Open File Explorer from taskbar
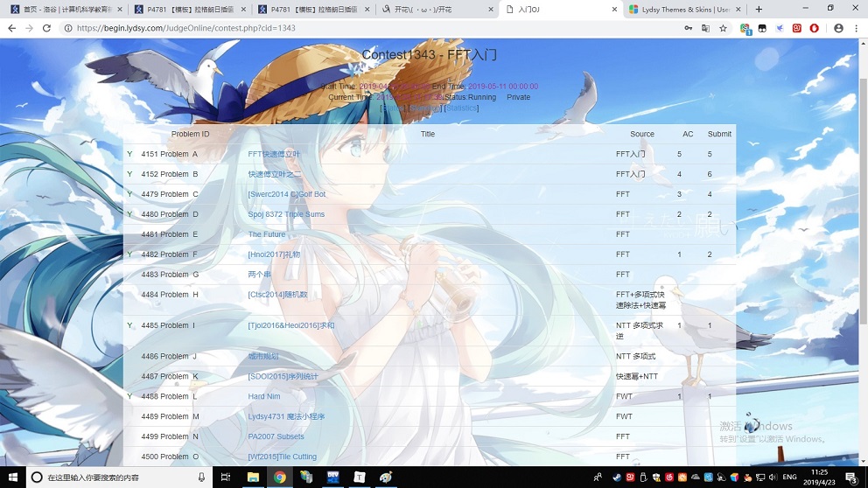This screenshot has height=488, width=868. 253,477
